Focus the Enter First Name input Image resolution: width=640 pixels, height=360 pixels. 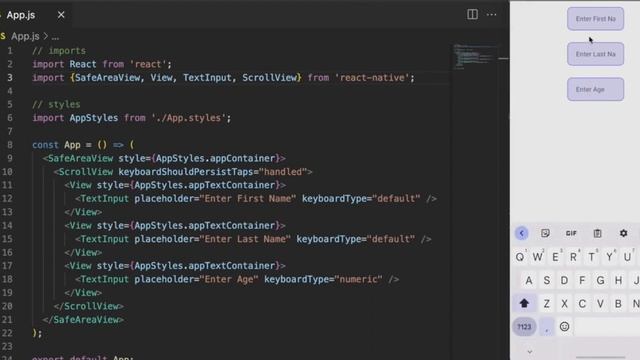click(595, 19)
